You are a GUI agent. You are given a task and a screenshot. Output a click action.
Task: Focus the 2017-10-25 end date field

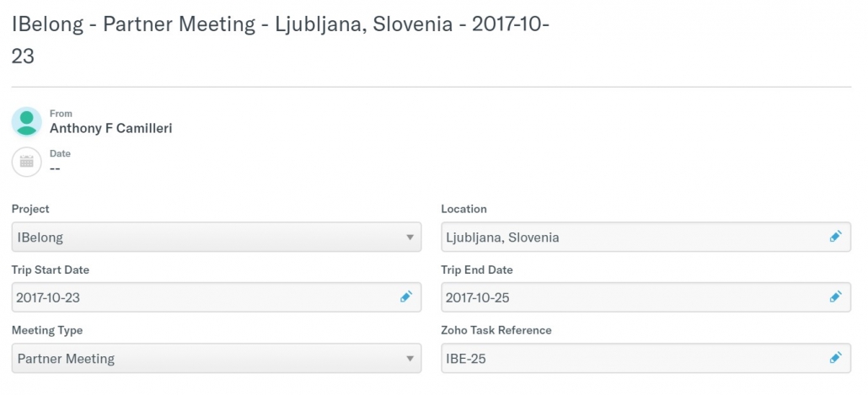point(646,297)
